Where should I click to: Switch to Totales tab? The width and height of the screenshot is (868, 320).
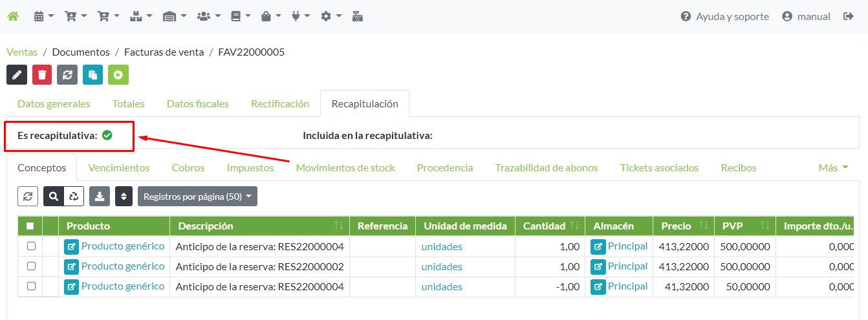click(129, 103)
